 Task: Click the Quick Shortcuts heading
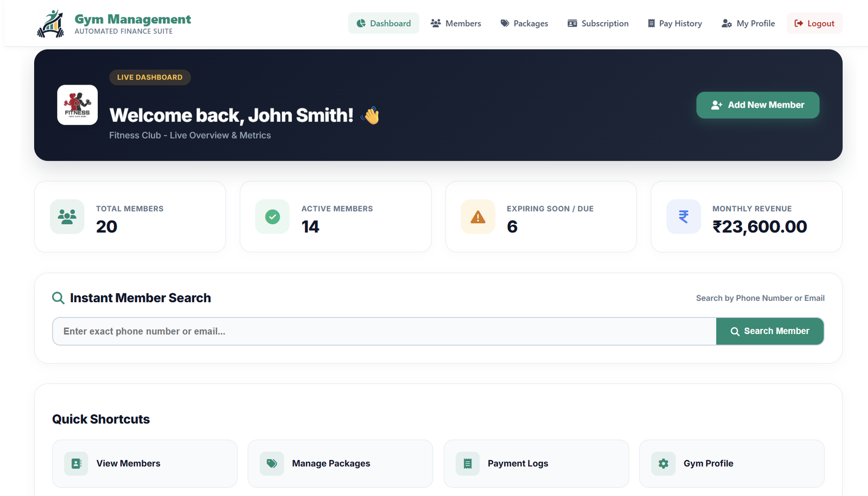[101, 419]
